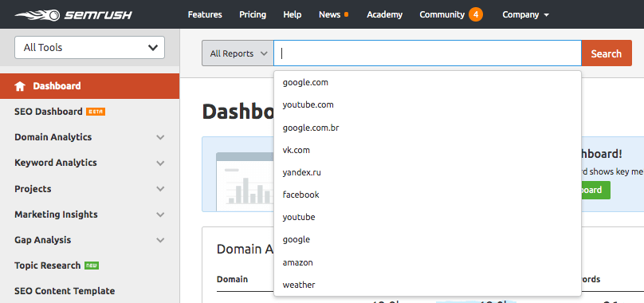Click the BETA badge on SEO Dashboard
This screenshot has width=644, height=303.
pyautogui.click(x=96, y=112)
